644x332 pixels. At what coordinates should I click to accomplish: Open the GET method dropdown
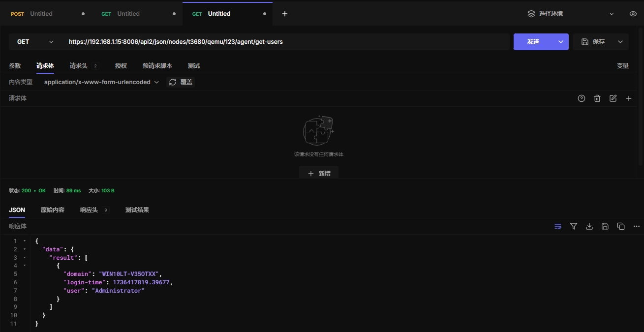35,42
